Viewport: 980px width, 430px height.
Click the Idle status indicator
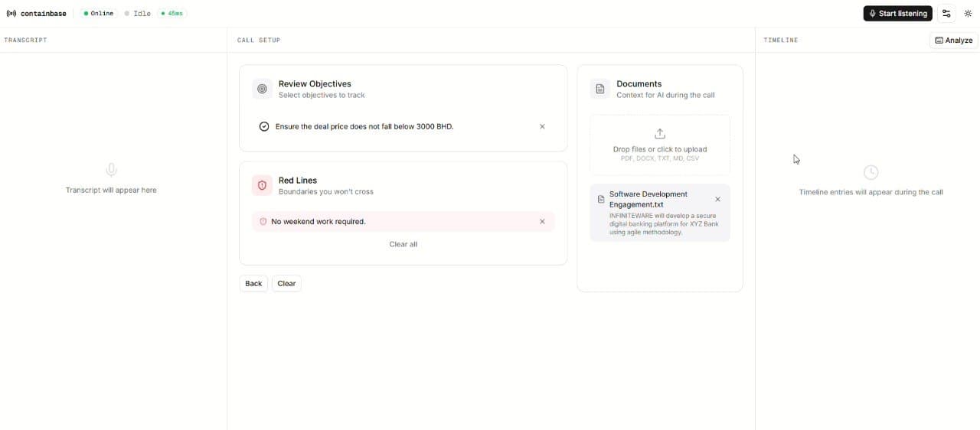[138, 14]
